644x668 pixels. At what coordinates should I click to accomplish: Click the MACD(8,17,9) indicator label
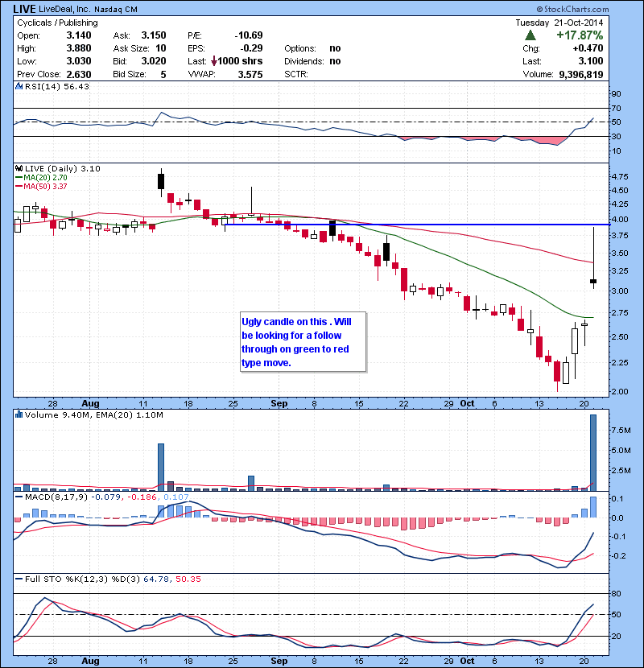click(x=56, y=497)
